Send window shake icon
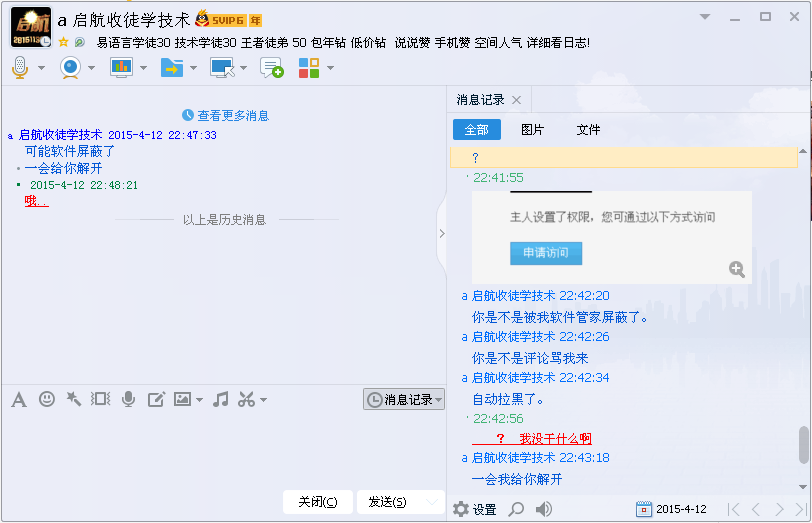Screen dimensions: 812x523 pos(100,399)
